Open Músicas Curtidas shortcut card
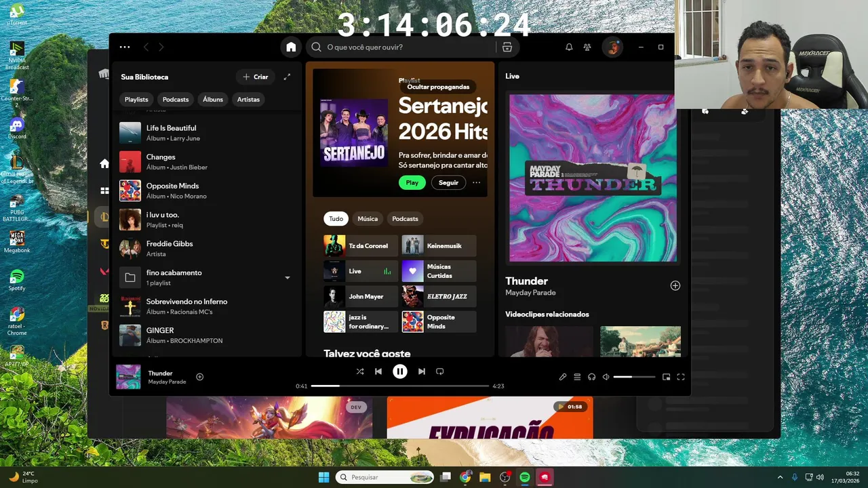 [x=439, y=271]
